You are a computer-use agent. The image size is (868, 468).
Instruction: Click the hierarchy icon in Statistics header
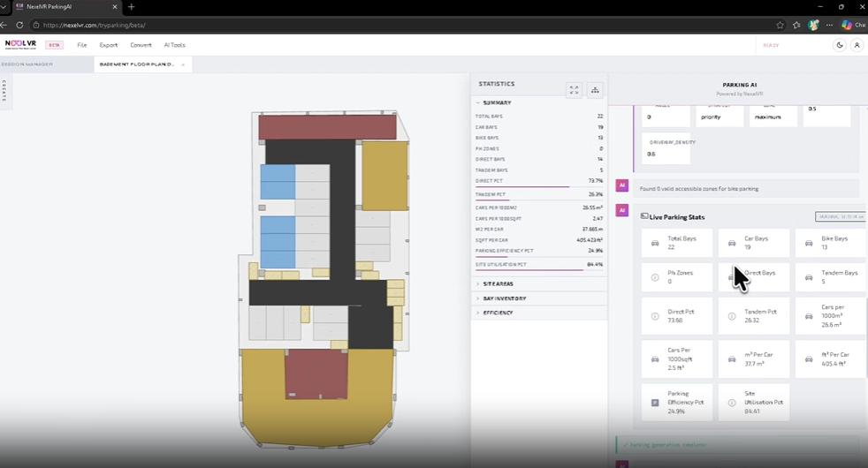pos(595,89)
